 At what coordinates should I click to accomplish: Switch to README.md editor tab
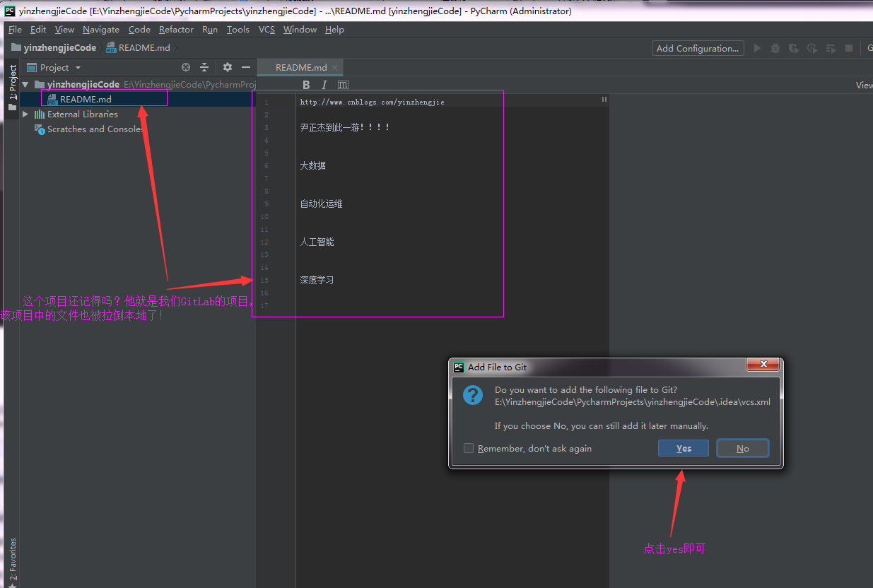(x=301, y=67)
